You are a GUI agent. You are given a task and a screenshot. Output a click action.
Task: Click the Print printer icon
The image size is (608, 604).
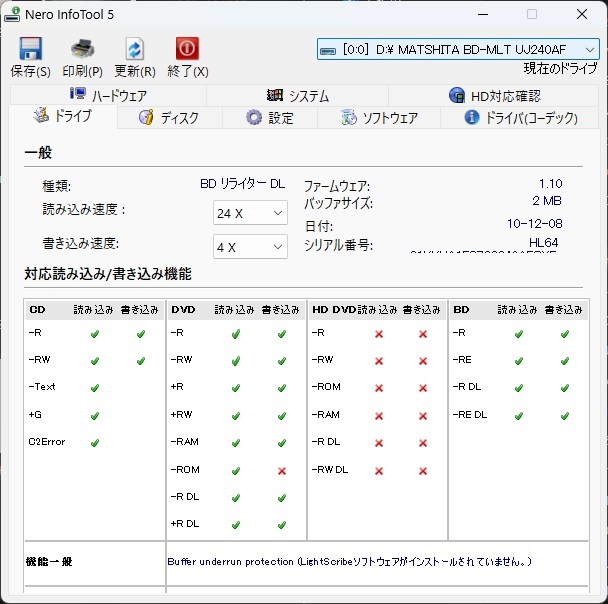pos(83,48)
